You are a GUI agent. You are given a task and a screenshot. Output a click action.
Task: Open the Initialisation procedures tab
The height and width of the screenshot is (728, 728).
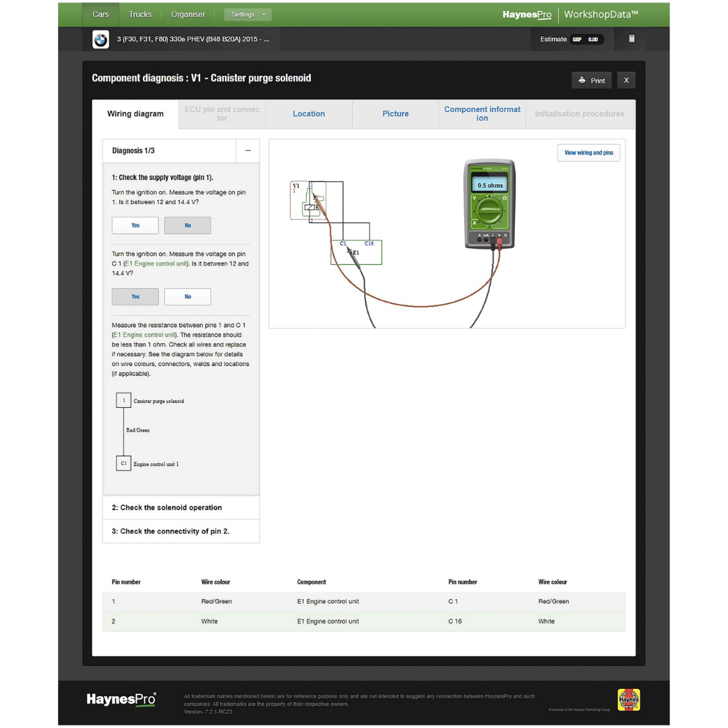[x=580, y=114]
